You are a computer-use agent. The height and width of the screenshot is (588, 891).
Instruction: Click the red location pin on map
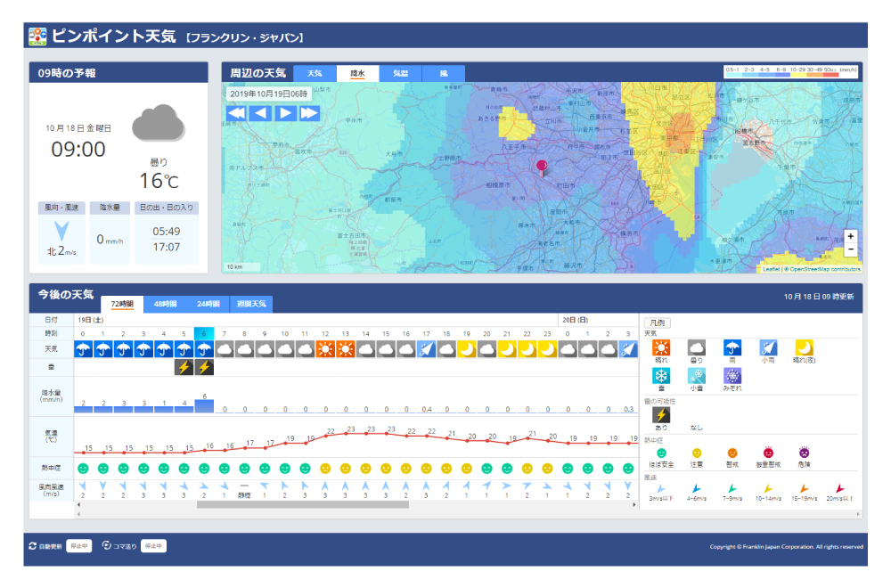541,167
